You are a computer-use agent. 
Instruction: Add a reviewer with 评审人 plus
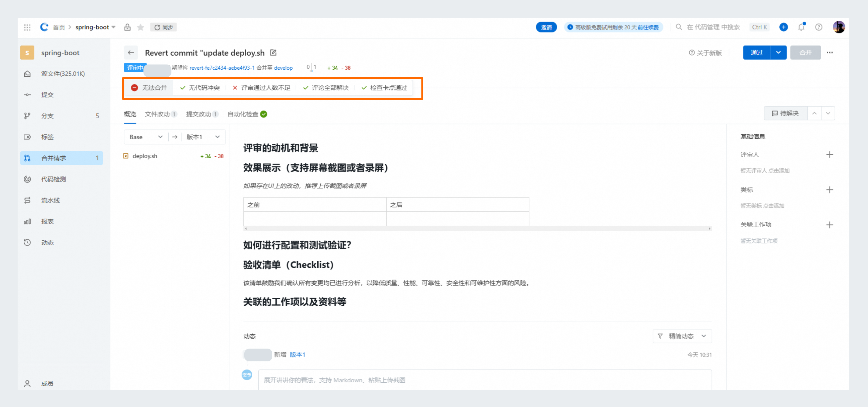tap(830, 155)
